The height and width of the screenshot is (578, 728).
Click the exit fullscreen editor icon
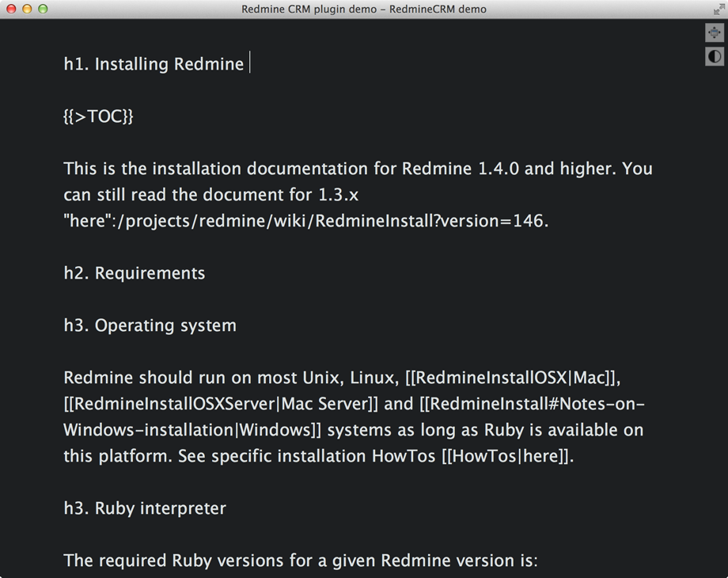click(715, 32)
